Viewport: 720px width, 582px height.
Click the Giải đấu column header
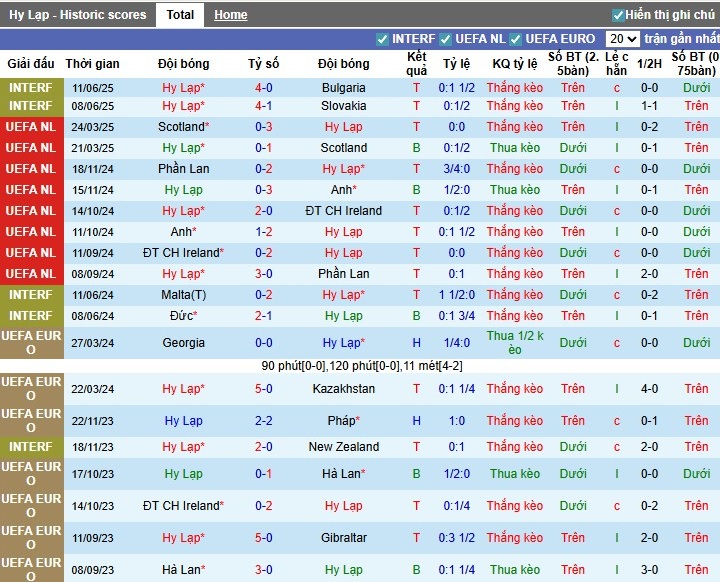click(x=31, y=64)
